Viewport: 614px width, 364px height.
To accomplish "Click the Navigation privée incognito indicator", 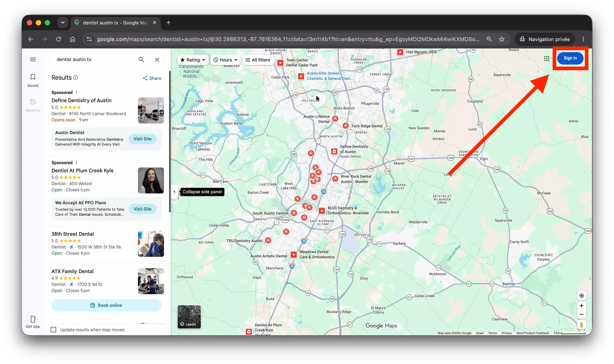I will coord(544,39).
